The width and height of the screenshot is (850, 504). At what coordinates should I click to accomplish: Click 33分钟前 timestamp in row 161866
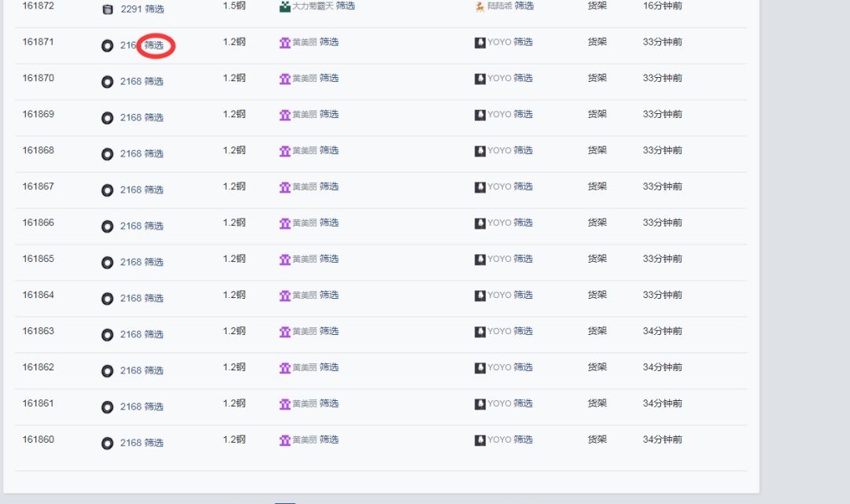pos(663,223)
